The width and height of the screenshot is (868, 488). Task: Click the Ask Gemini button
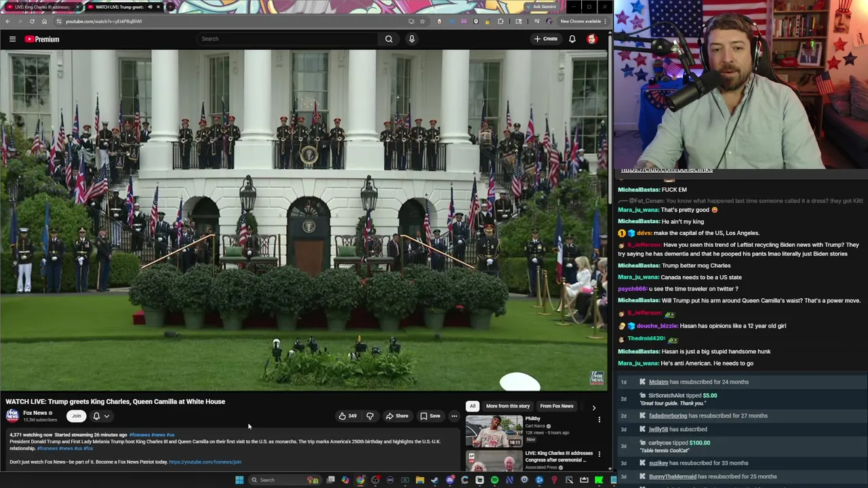543,7
